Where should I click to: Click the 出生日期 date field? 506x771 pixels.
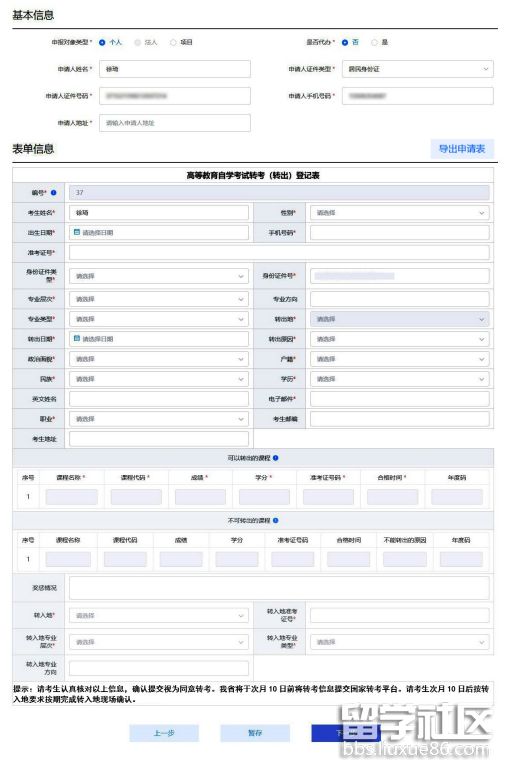click(x=158, y=233)
